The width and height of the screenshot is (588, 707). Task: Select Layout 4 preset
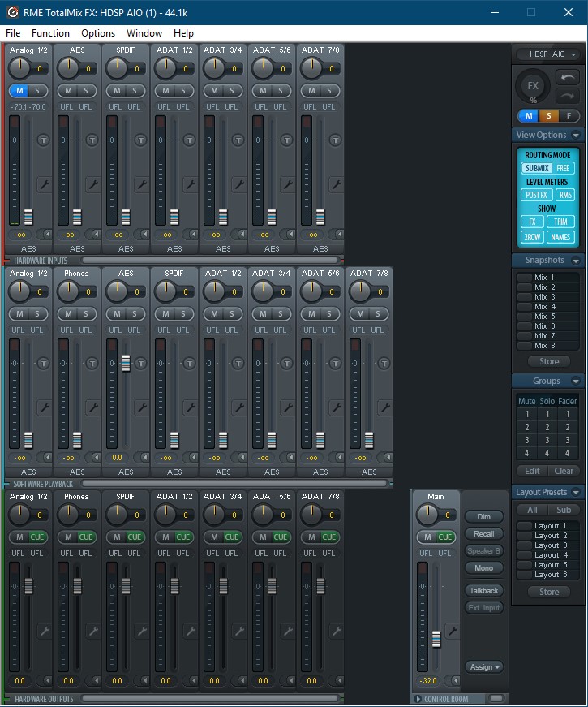click(547, 555)
